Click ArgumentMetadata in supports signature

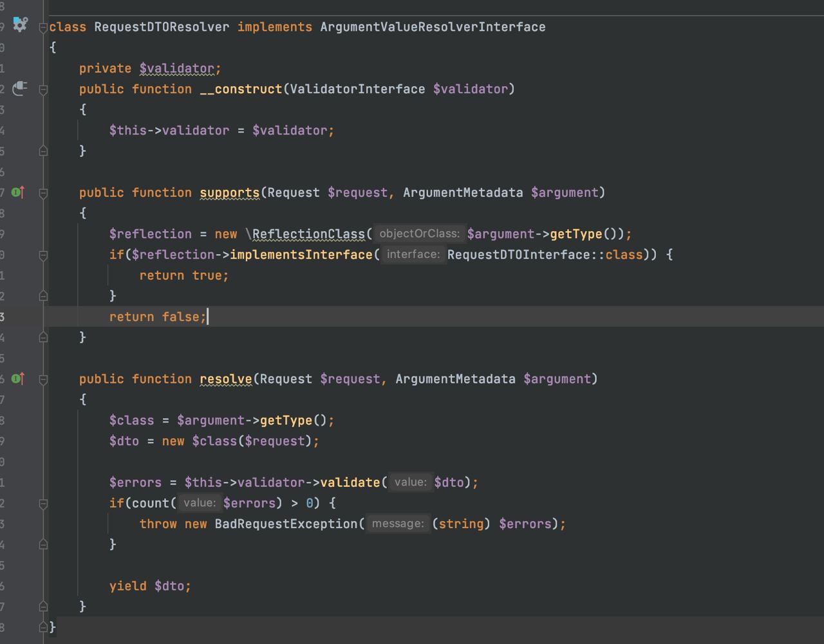point(463,192)
